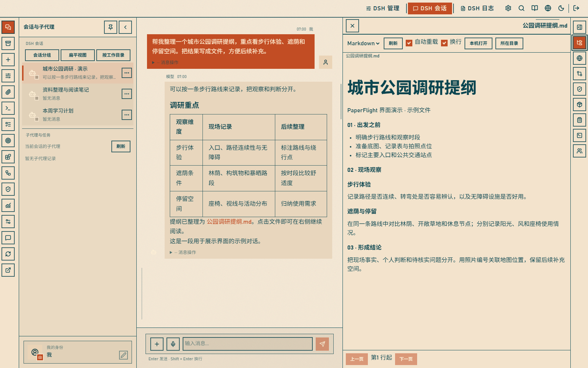
Task: Click 所在目录 button
Action: (x=509, y=43)
